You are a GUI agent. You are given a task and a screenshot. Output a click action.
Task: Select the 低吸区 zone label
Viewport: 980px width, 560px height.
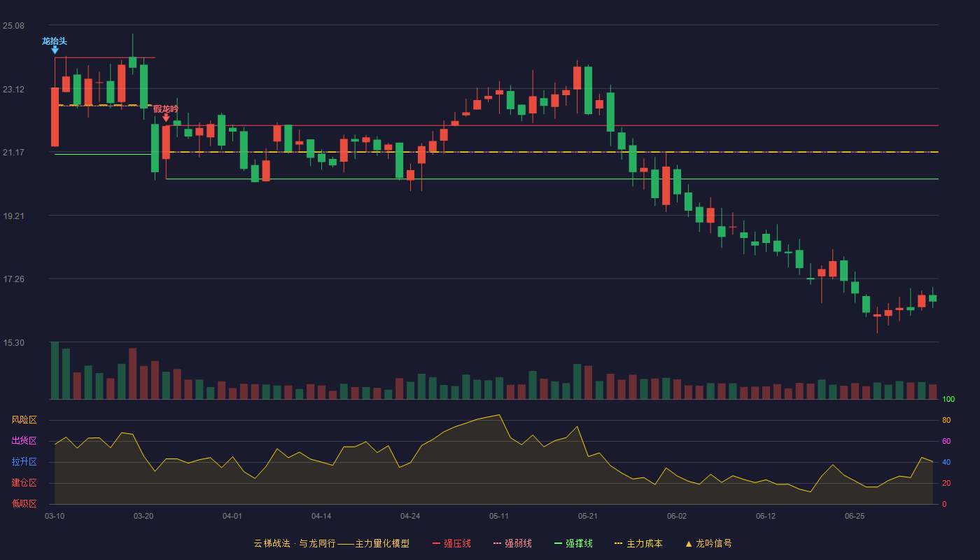[x=24, y=503]
